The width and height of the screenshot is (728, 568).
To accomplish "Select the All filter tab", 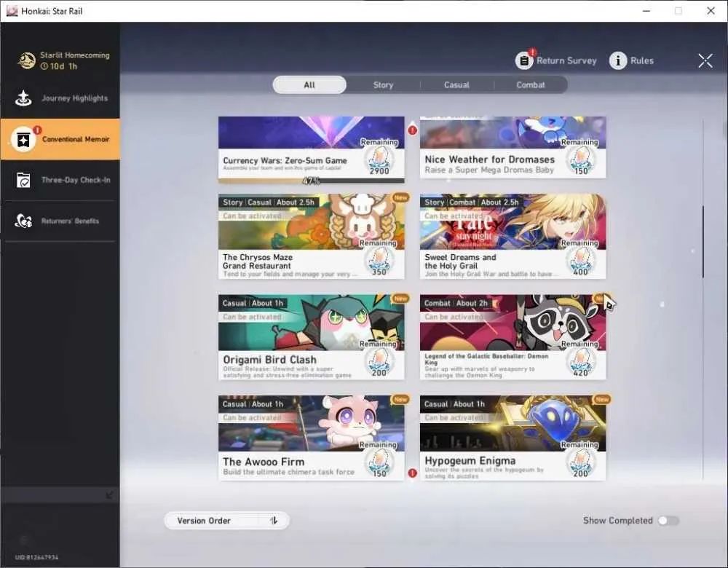I will click(x=309, y=85).
